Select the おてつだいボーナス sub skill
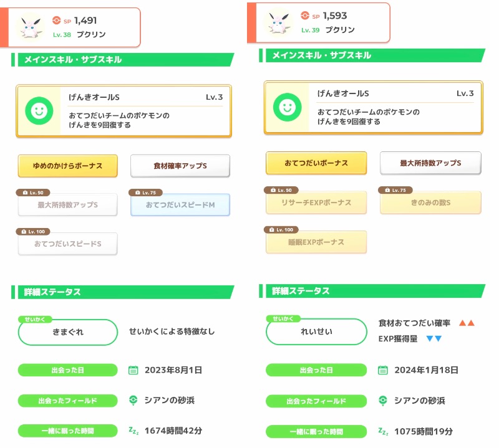 (x=316, y=163)
